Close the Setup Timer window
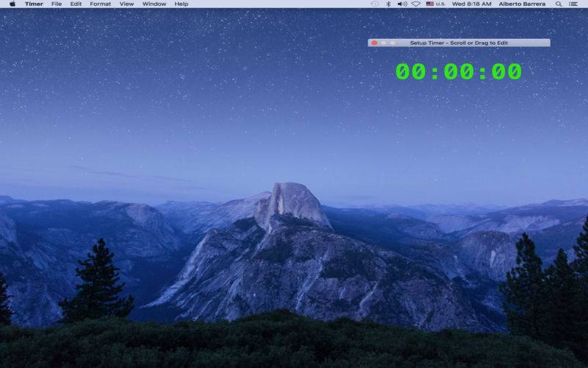 [x=374, y=43]
